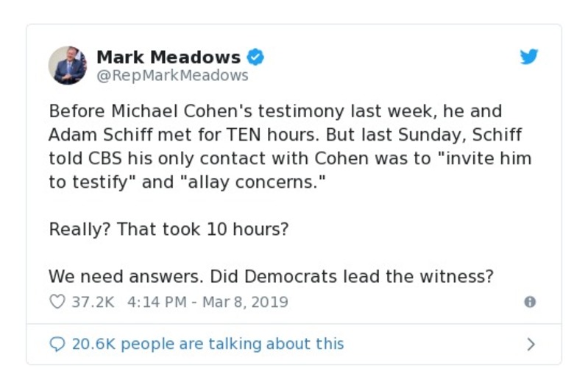Open "20.6K people are talking about this"
Image resolution: width=588 pixels, height=391 pixels.
[208, 344]
